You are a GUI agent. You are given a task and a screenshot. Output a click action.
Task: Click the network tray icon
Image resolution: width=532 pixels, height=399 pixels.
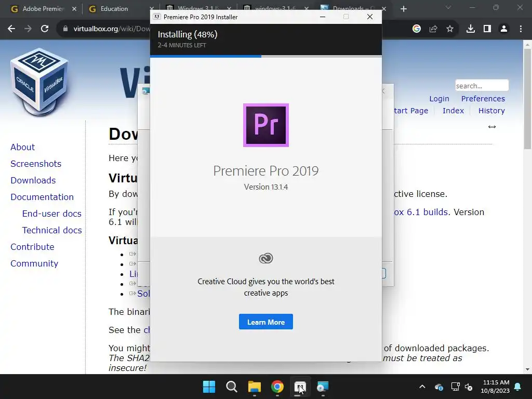pyautogui.click(x=455, y=387)
